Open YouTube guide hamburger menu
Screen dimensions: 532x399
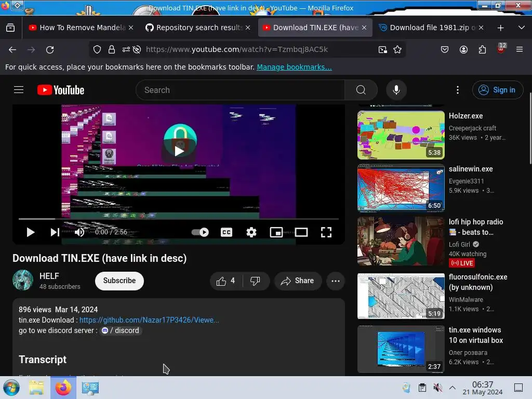pyautogui.click(x=19, y=90)
